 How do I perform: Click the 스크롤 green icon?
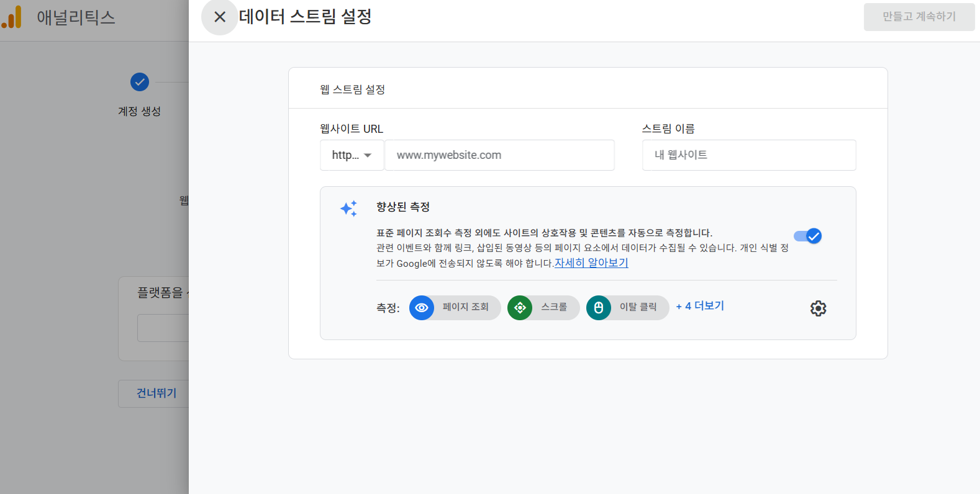(x=520, y=308)
